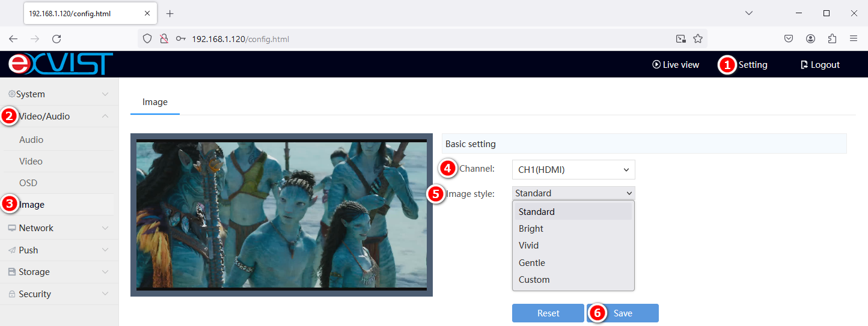Click the browser address bar URL
This screenshot has width=868, height=326.
(x=240, y=39)
